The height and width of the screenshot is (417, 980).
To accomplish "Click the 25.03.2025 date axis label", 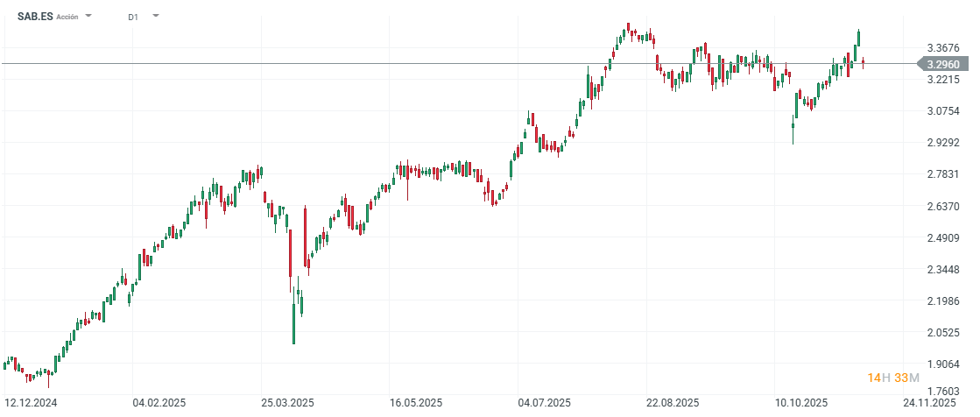I will click(x=289, y=404).
